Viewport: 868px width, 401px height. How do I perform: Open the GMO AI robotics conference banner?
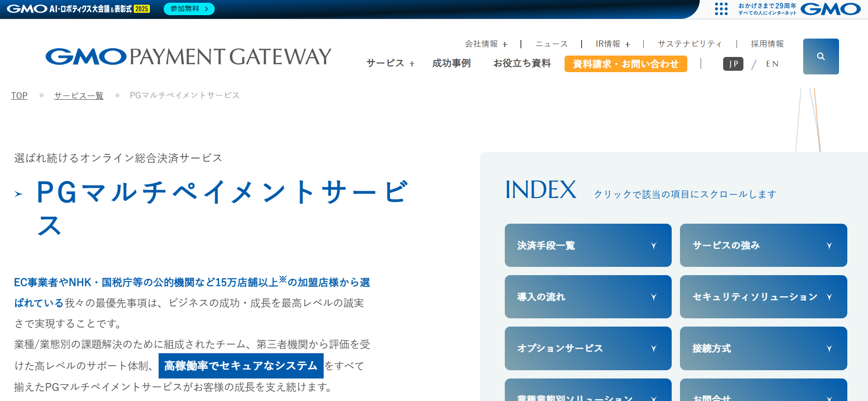click(x=78, y=9)
